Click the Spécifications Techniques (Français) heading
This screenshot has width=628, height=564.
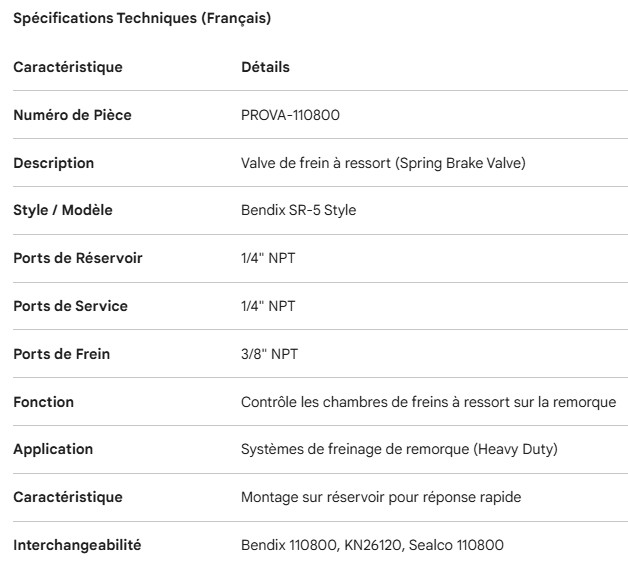(142, 18)
